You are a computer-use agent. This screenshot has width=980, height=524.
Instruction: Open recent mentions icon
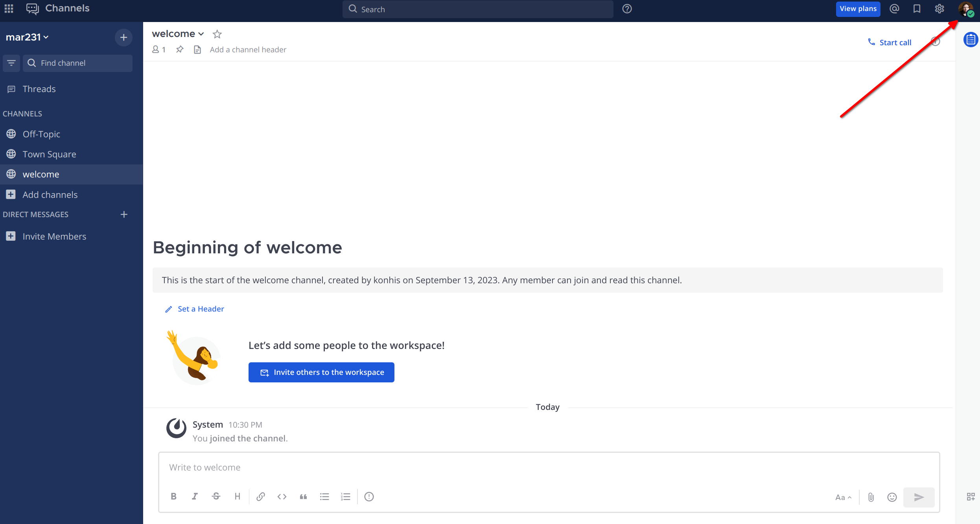point(894,9)
